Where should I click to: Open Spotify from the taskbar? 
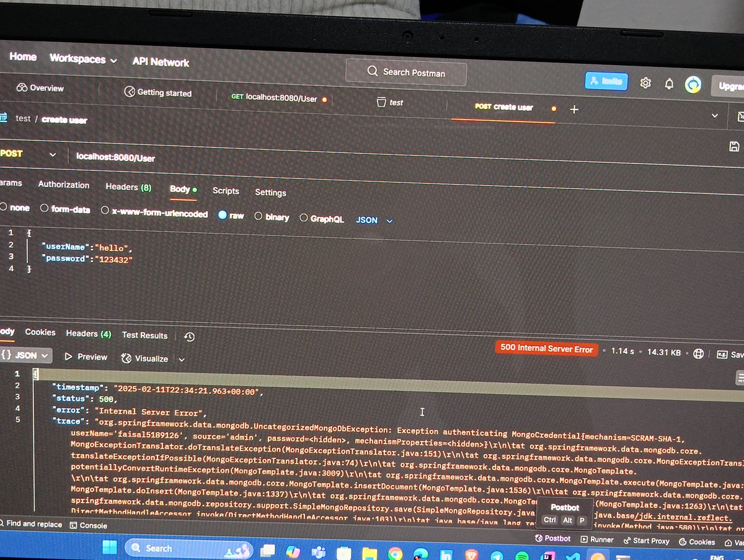tap(521, 556)
